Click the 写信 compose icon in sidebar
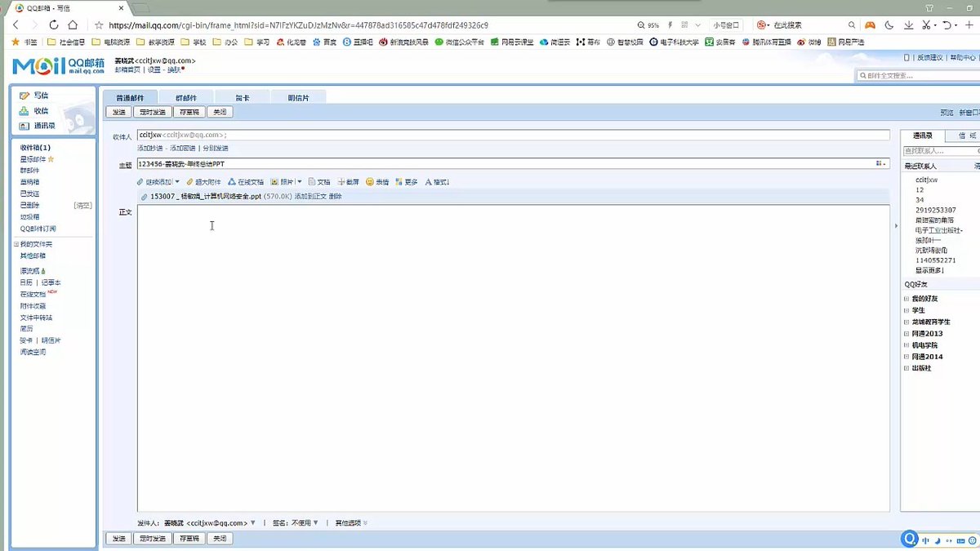This screenshot has height=551, width=980. (24, 96)
